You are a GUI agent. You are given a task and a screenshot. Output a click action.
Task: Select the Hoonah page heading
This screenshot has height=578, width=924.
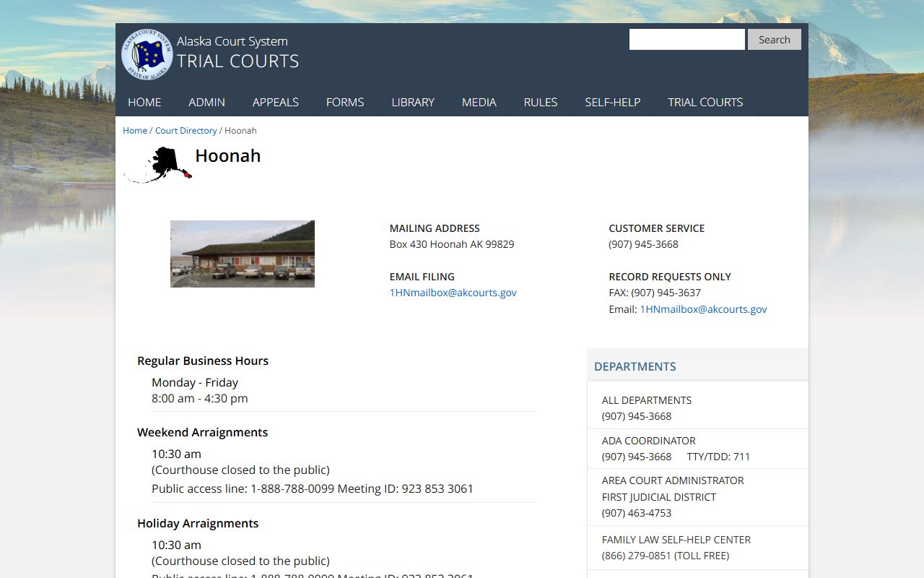(x=228, y=155)
